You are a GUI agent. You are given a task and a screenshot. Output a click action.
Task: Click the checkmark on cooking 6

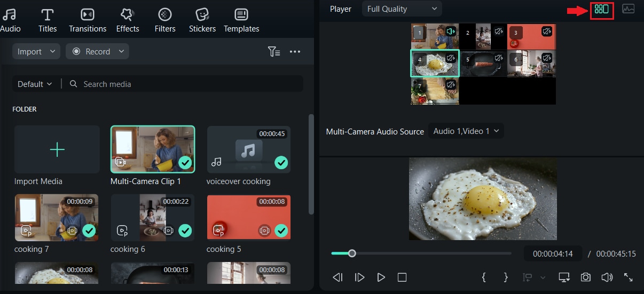coord(185,231)
